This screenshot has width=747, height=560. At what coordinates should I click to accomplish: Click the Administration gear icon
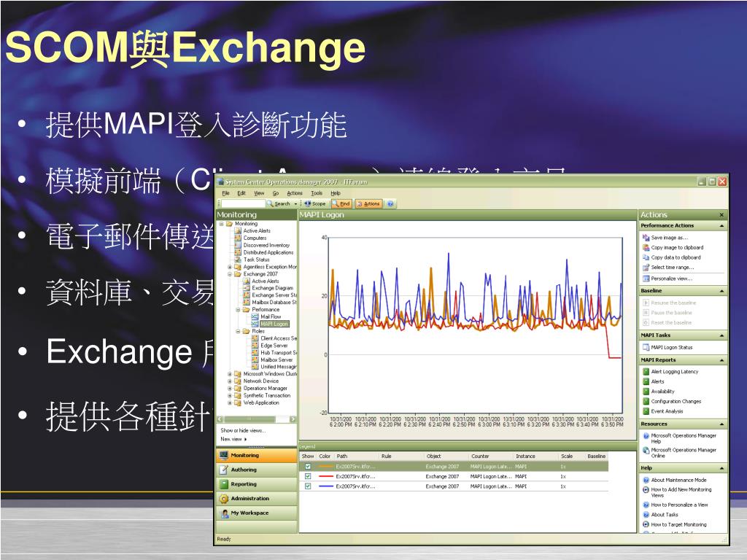click(224, 499)
